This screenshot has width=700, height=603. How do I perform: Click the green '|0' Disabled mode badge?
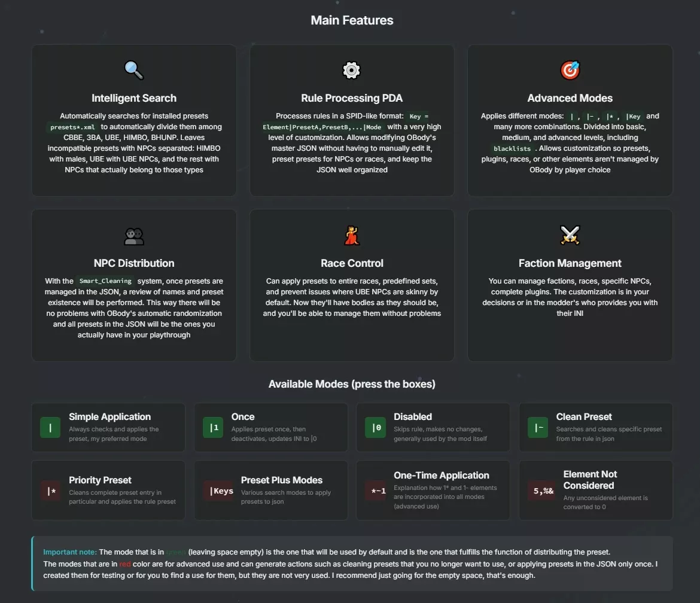tap(376, 428)
